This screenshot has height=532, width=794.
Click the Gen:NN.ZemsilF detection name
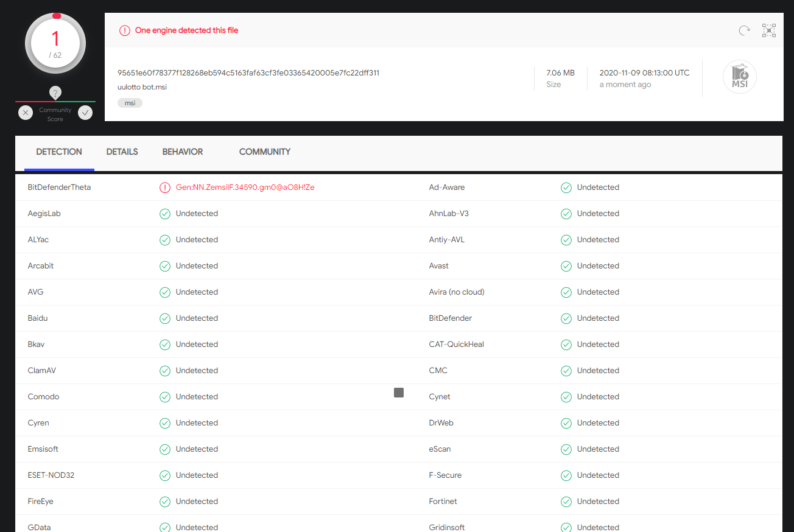(x=245, y=187)
